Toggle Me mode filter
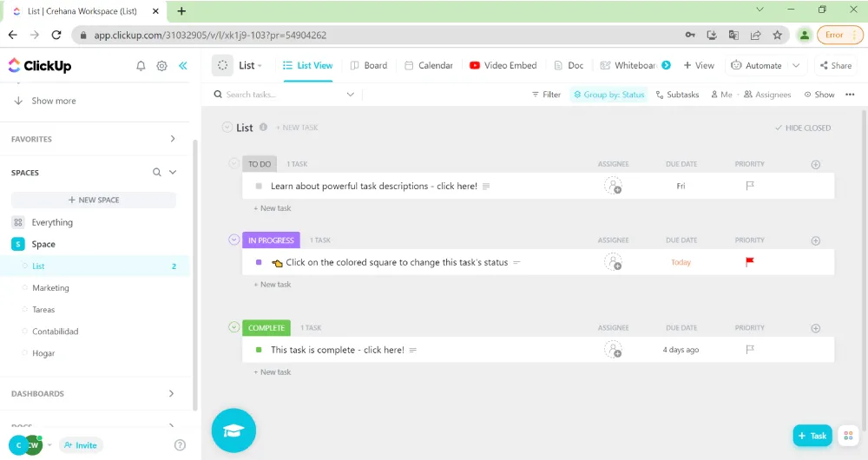The height and width of the screenshot is (460, 868). coord(722,95)
